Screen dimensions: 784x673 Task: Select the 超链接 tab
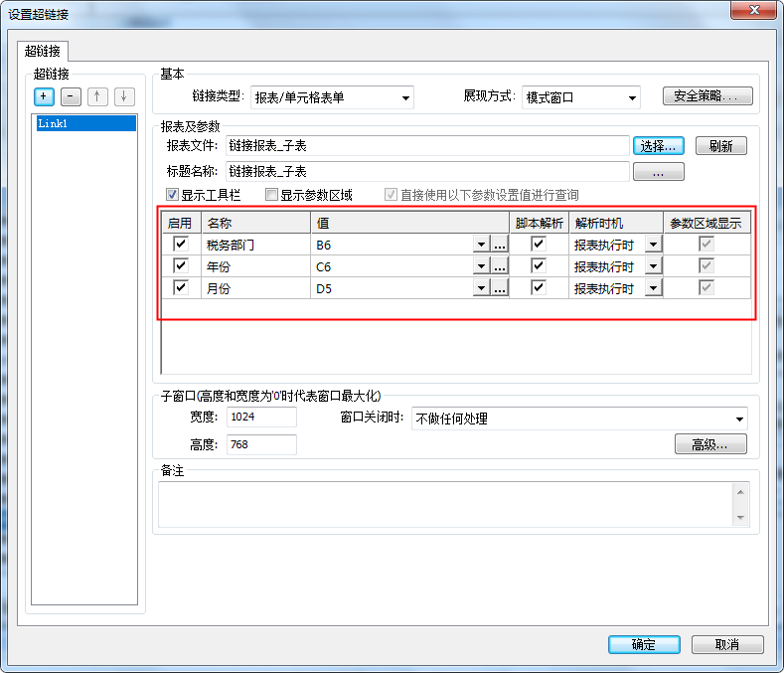[x=42, y=50]
